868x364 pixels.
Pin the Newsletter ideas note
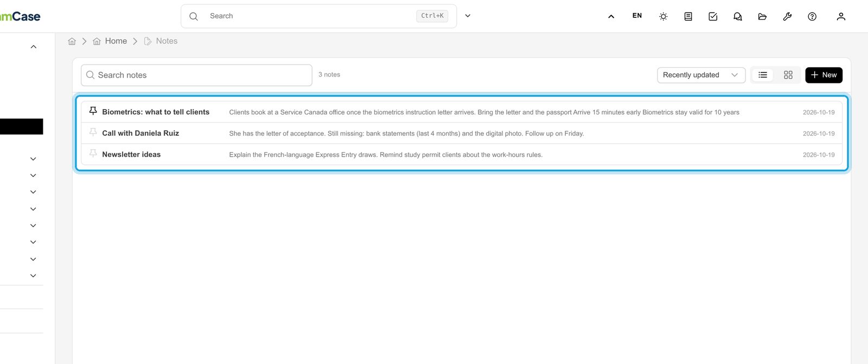93,154
